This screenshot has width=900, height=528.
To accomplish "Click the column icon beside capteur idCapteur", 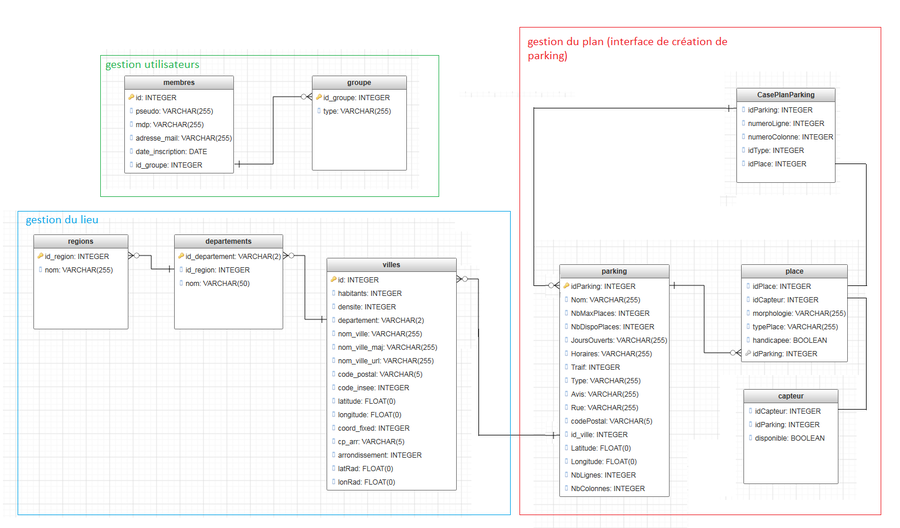I will (x=750, y=411).
